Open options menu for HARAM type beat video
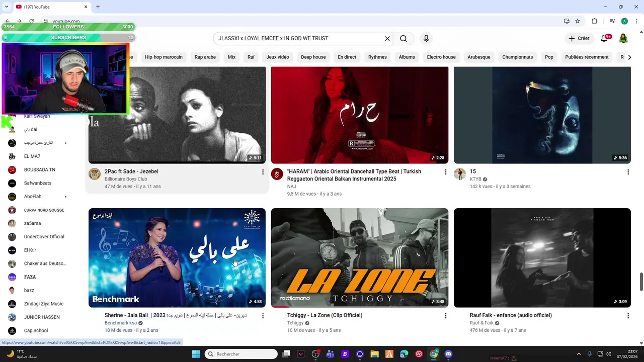The width and height of the screenshot is (644, 362). click(445, 172)
